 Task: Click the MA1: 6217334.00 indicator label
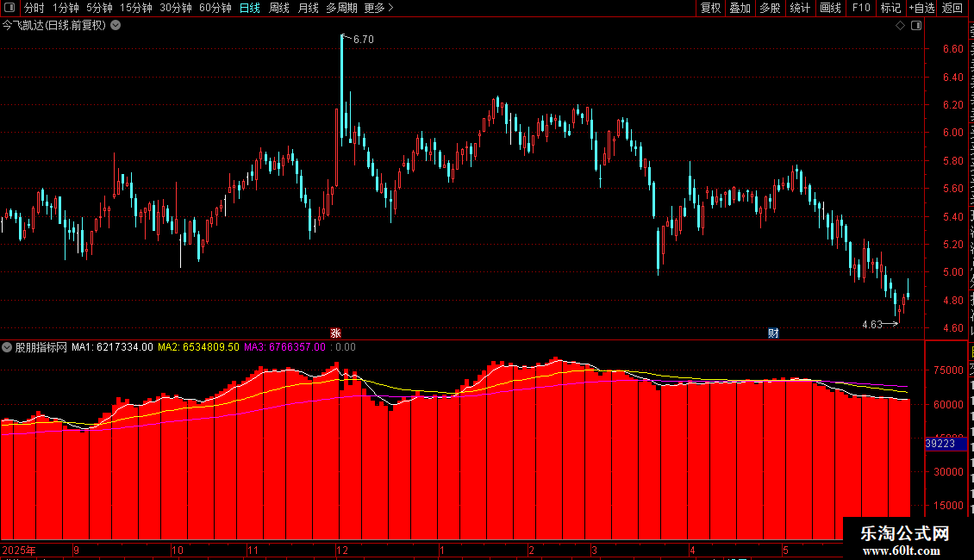click(112, 347)
